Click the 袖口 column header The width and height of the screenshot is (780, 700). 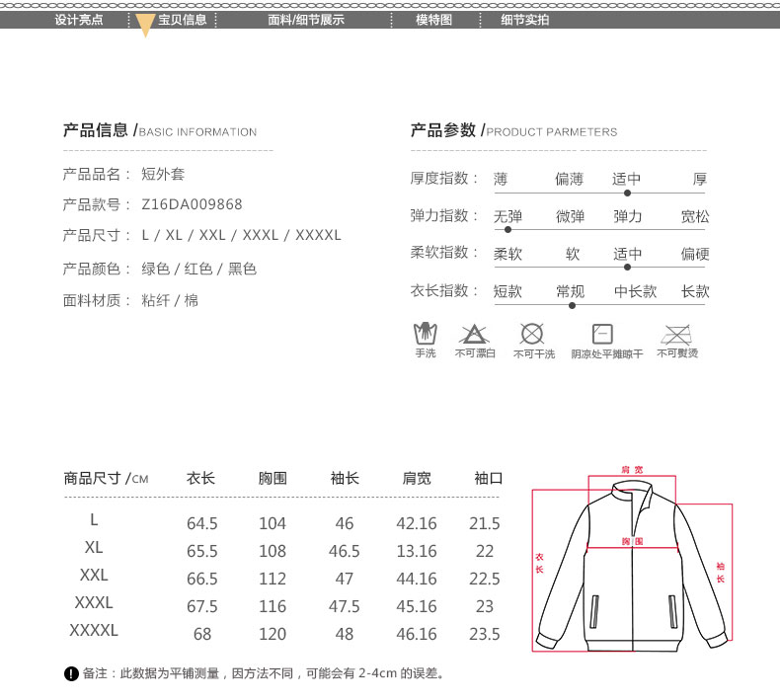pos(488,478)
